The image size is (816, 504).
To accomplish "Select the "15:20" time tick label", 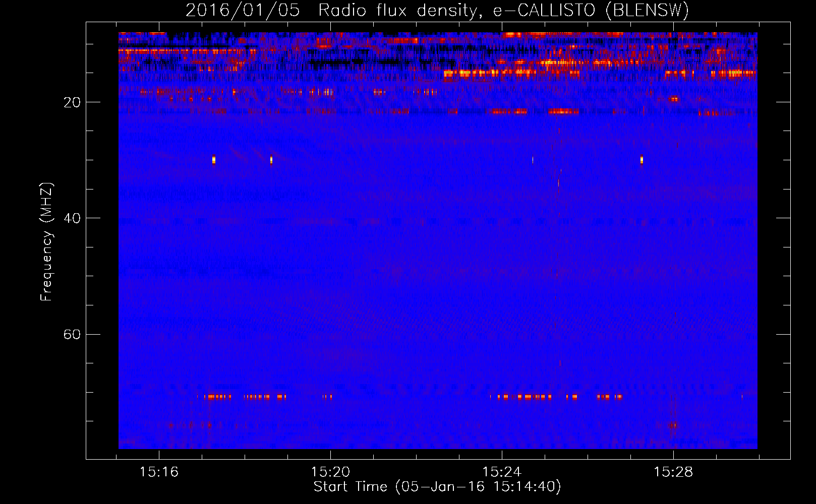I will 330,472.
